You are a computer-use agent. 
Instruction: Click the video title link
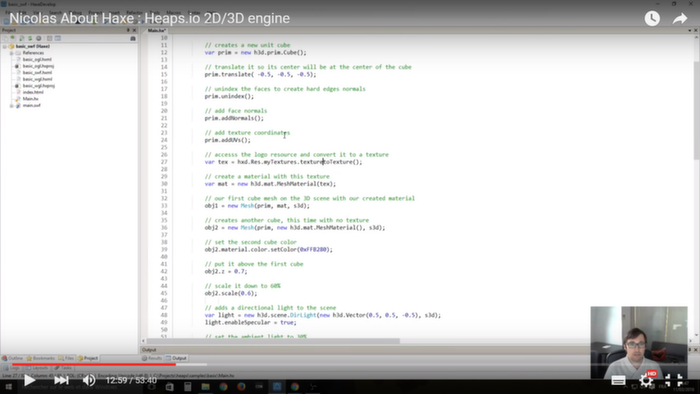coord(150,18)
